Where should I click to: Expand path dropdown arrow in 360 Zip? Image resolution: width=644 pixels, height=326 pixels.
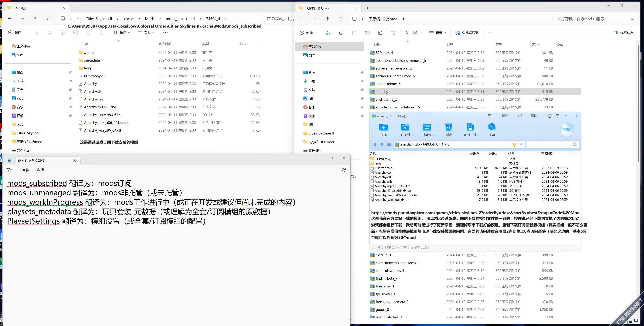click(521, 144)
